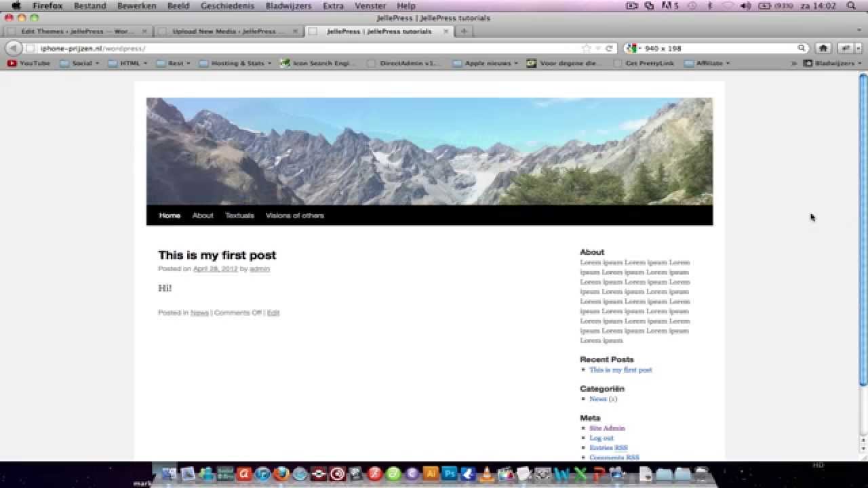Launch VLC cone icon in dock

(486, 474)
